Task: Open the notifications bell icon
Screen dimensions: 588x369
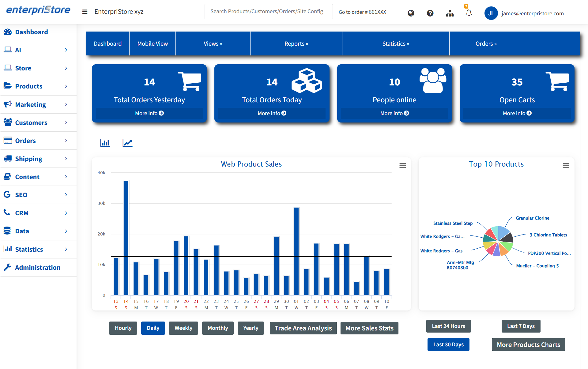Action: pyautogui.click(x=469, y=13)
